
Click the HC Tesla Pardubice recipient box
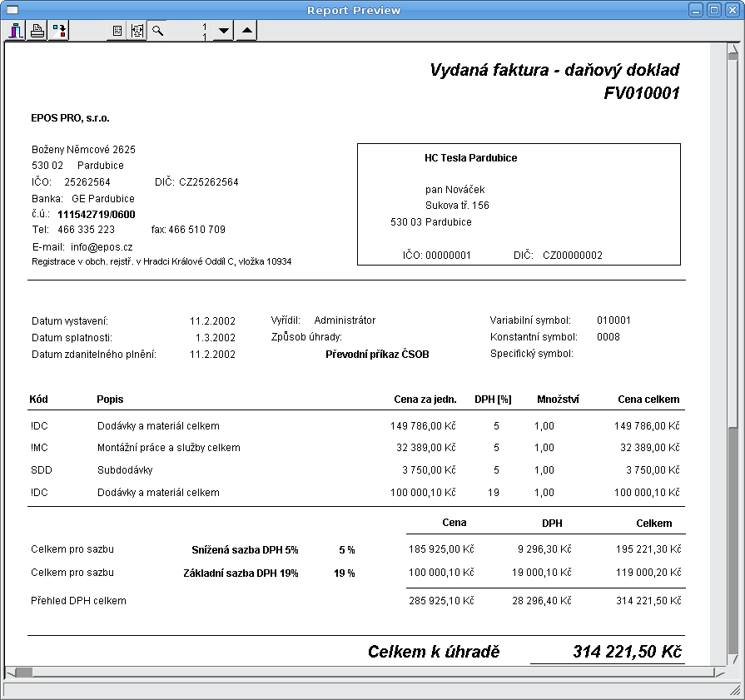coord(519,204)
